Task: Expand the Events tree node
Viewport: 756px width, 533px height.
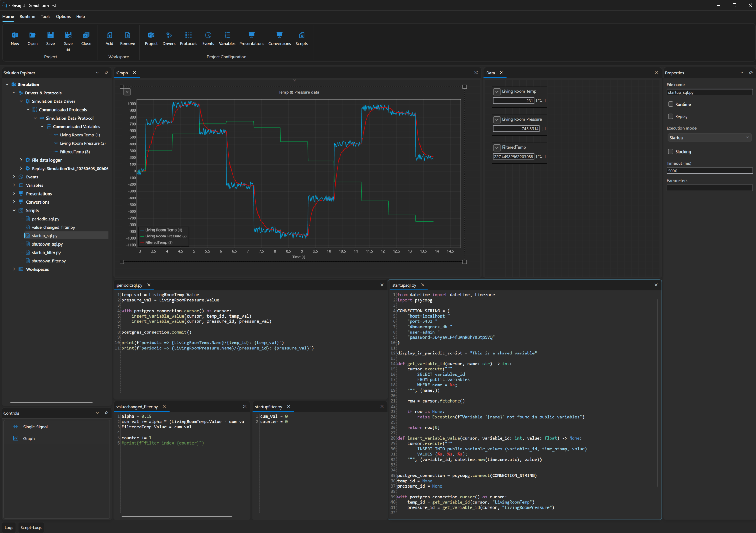Action: coord(14,177)
